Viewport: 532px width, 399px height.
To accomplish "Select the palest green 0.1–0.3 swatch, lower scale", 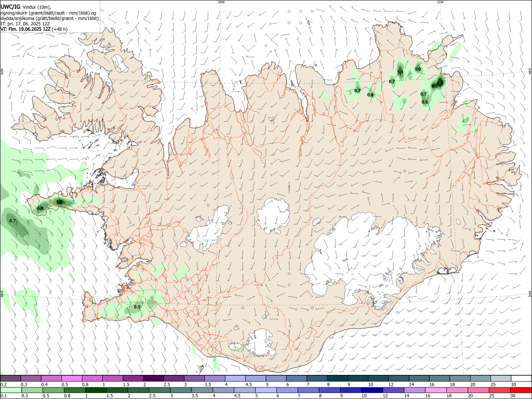I will point(11,390).
